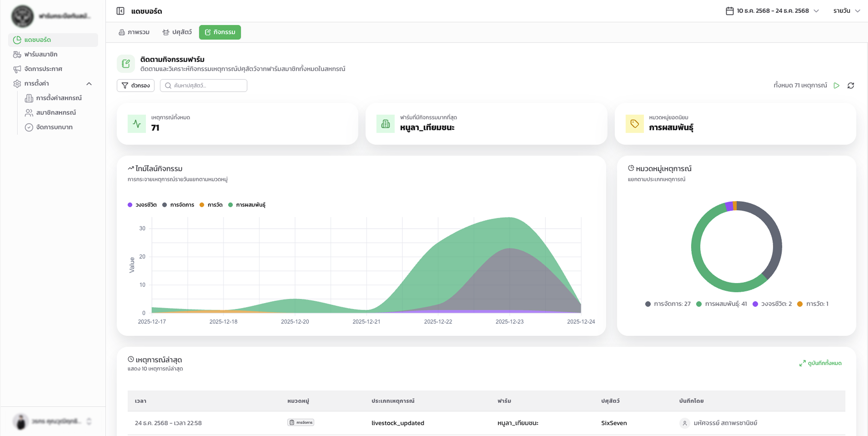The width and height of the screenshot is (868, 436).
Task: Toggle วงจรชีวิต series in timeline legend
Action: (x=143, y=205)
